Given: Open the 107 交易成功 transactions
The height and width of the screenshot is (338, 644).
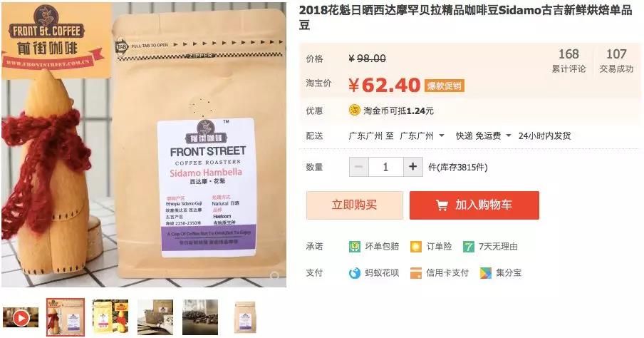Looking at the screenshot, I should tap(616, 61).
